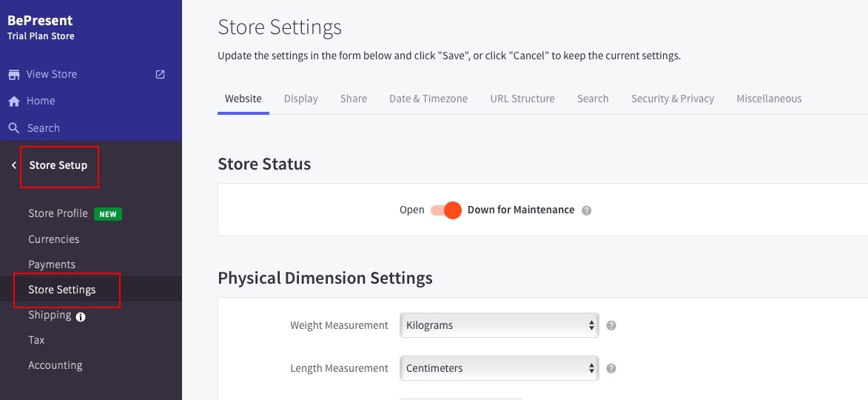
Task: Click the View Store storefront icon
Action: [x=13, y=74]
